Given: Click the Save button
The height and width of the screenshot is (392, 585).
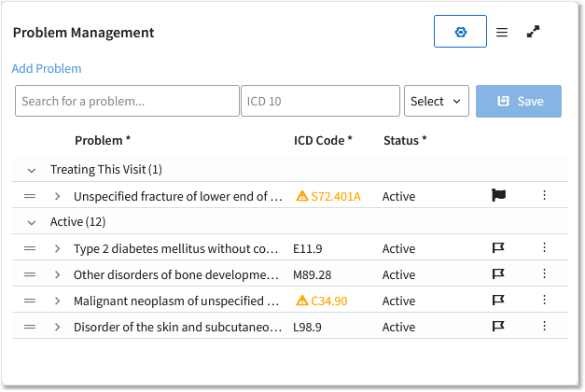Looking at the screenshot, I should [x=518, y=101].
